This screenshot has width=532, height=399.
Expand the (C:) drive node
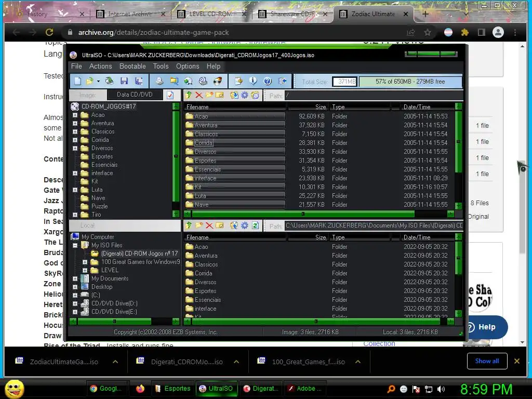coord(75,295)
